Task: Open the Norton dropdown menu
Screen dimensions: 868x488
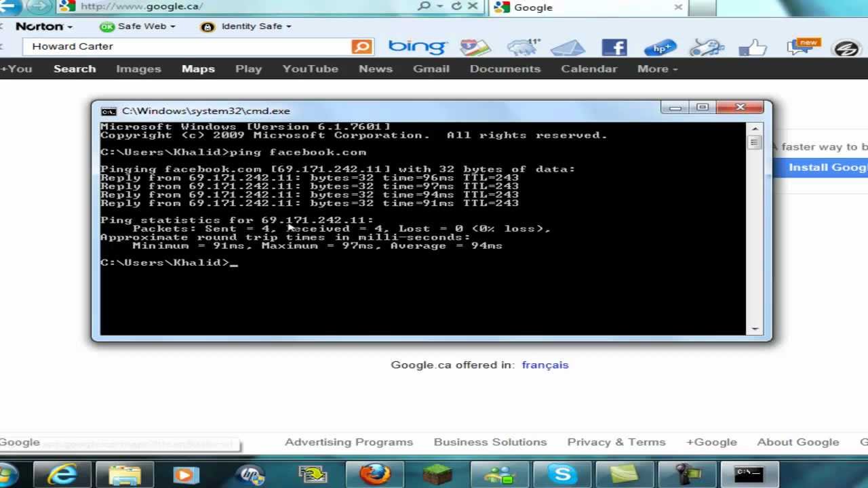Action: click(44, 26)
